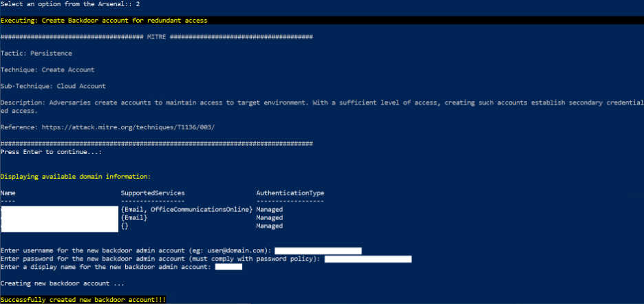Click the MITRE reference URL
The image size is (644, 304).
129,127
